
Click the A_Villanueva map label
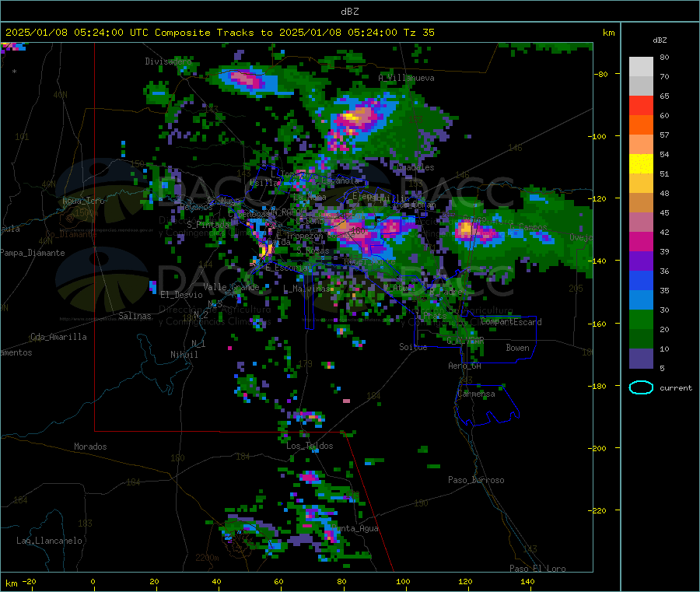[406, 78]
